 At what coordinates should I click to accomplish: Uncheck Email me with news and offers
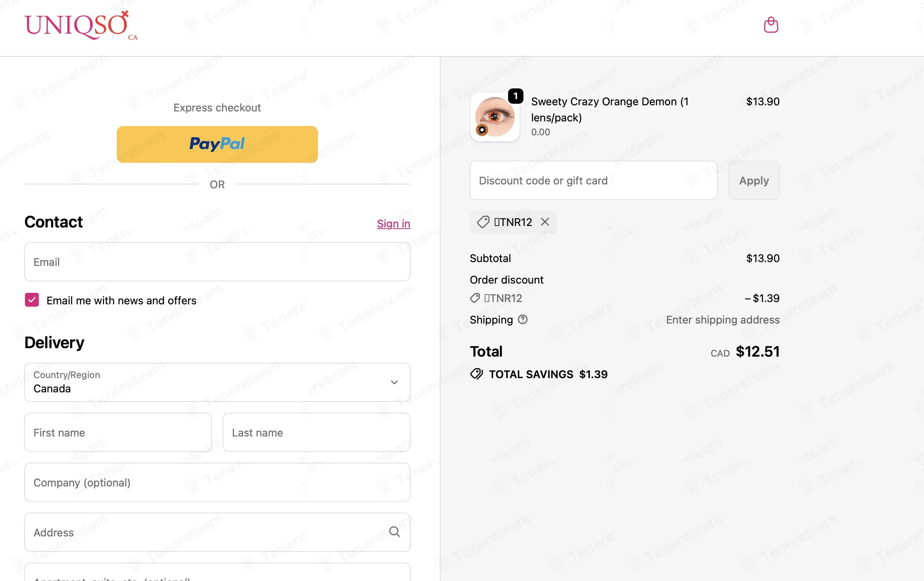click(x=32, y=300)
